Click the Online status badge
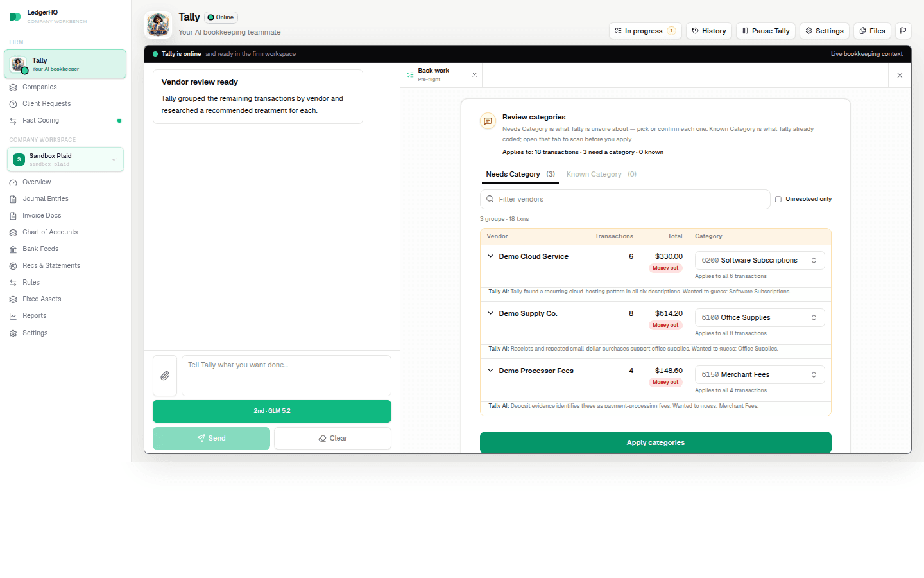The height and width of the screenshot is (578, 924). tap(221, 17)
